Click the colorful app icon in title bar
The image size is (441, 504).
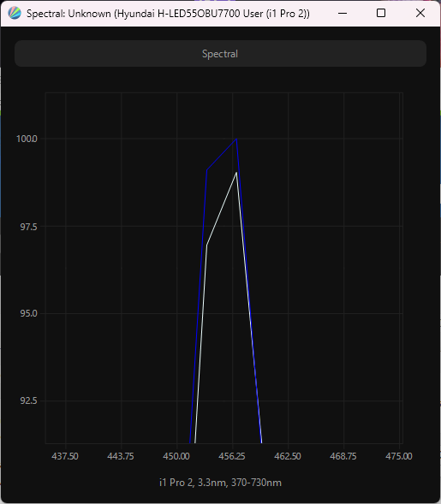(x=15, y=13)
